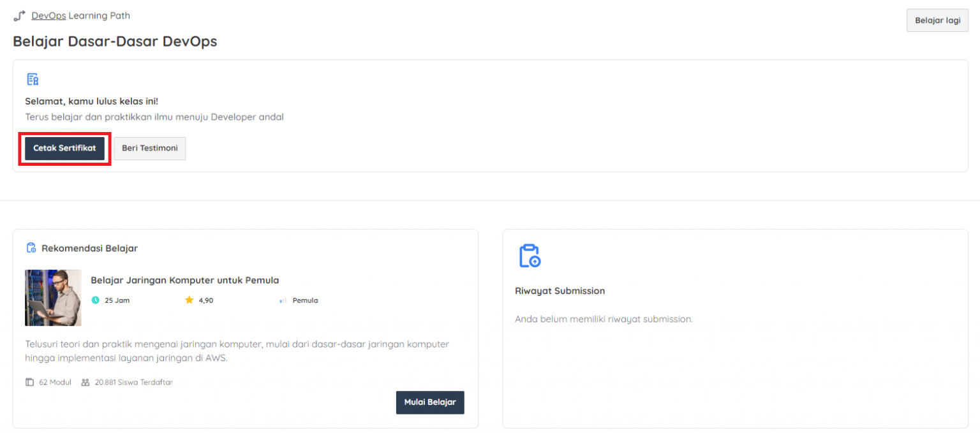Click the certificate icon above the congratulations text
Screen dimensions: 980x433
coord(32,80)
